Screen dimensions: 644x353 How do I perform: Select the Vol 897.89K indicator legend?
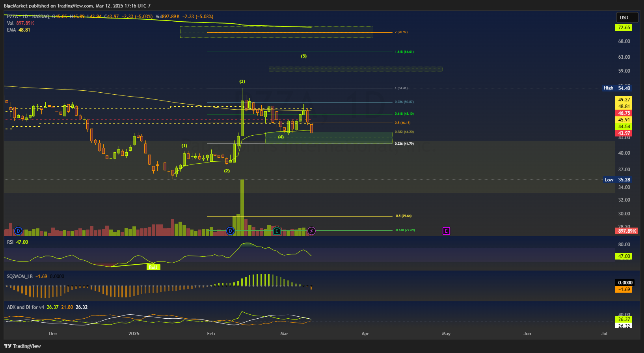pos(20,23)
